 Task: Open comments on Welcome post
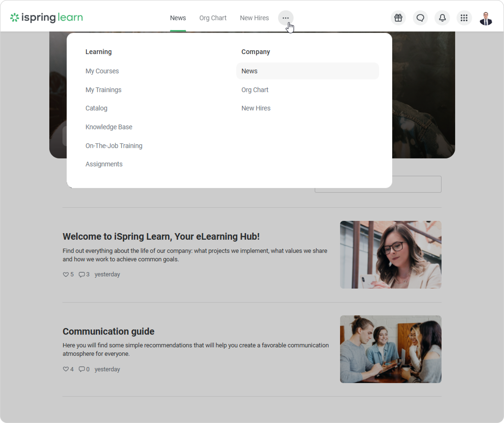82,274
